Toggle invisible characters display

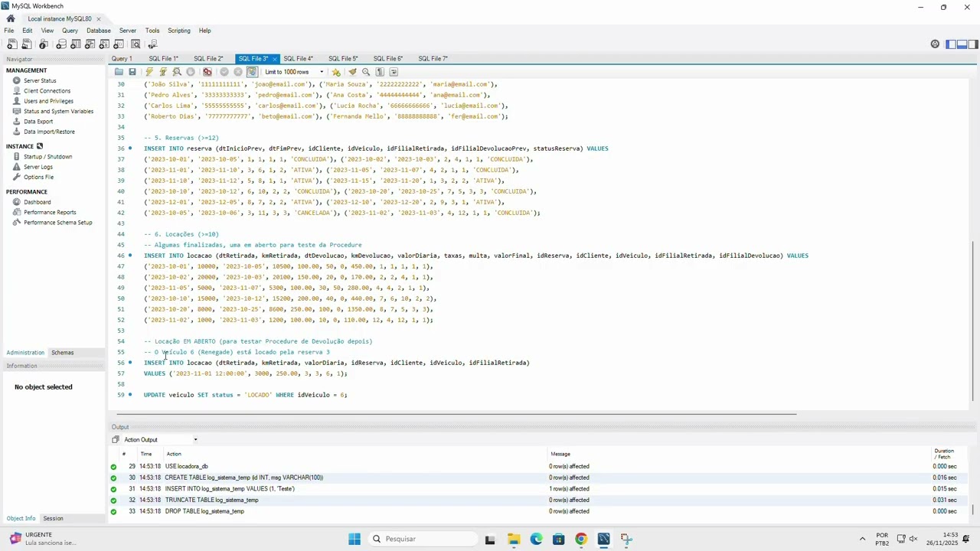[x=380, y=72]
